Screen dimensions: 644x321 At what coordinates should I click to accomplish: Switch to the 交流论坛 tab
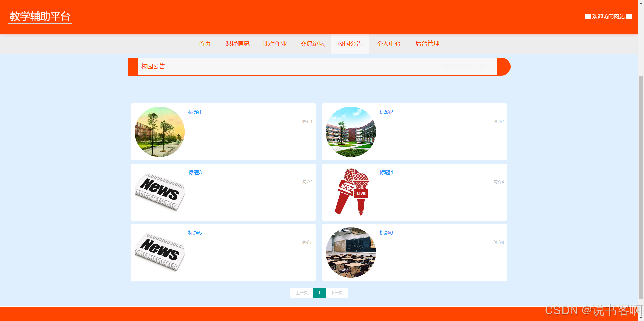(x=312, y=44)
